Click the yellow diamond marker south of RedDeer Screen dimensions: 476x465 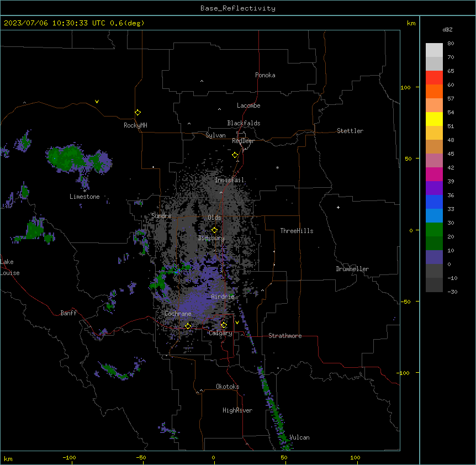(x=235, y=155)
